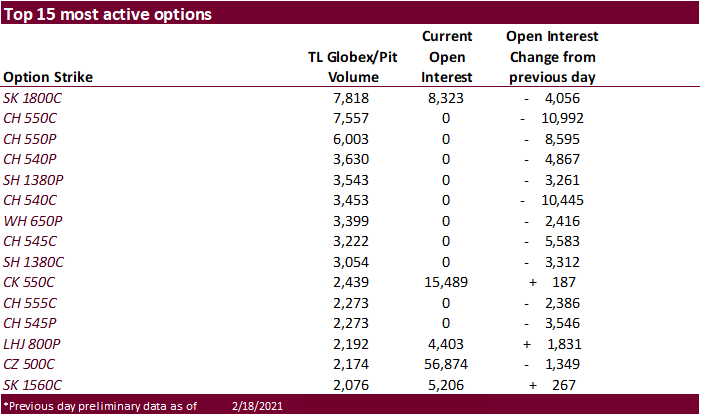701x416 pixels.
Task: Select the CH 550P strike cell
Action: 31,139
